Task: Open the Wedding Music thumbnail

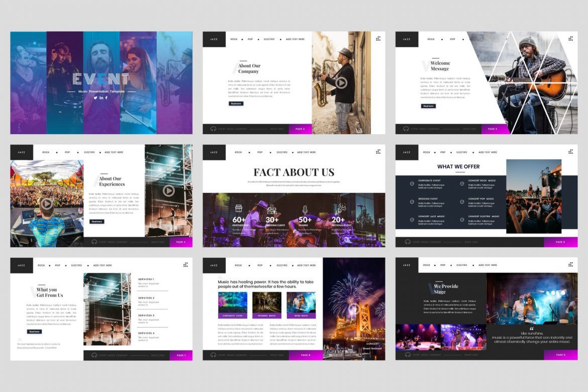Action: [267, 305]
